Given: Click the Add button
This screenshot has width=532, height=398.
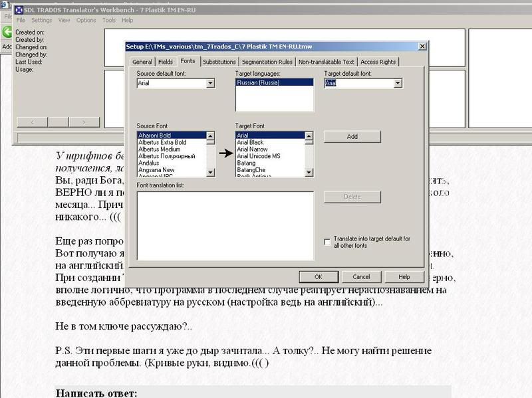Looking at the screenshot, I should click(352, 136).
